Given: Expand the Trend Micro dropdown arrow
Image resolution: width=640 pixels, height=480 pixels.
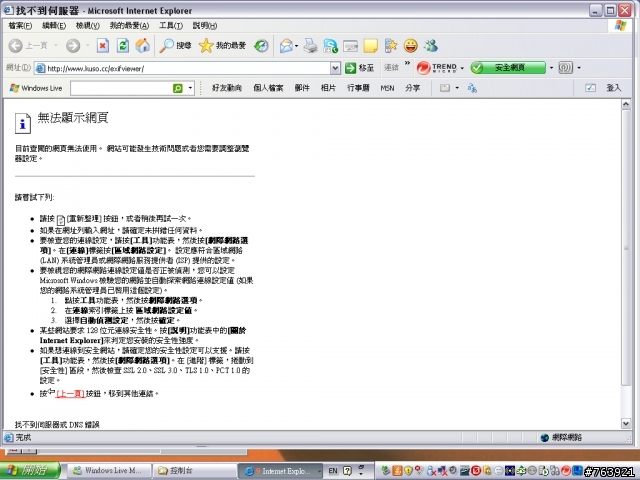Looking at the screenshot, I should coord(462,68).
